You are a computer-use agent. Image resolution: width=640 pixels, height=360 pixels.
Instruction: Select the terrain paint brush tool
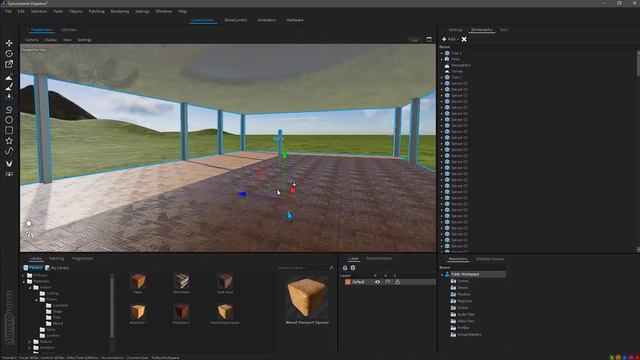click(9, 87)
